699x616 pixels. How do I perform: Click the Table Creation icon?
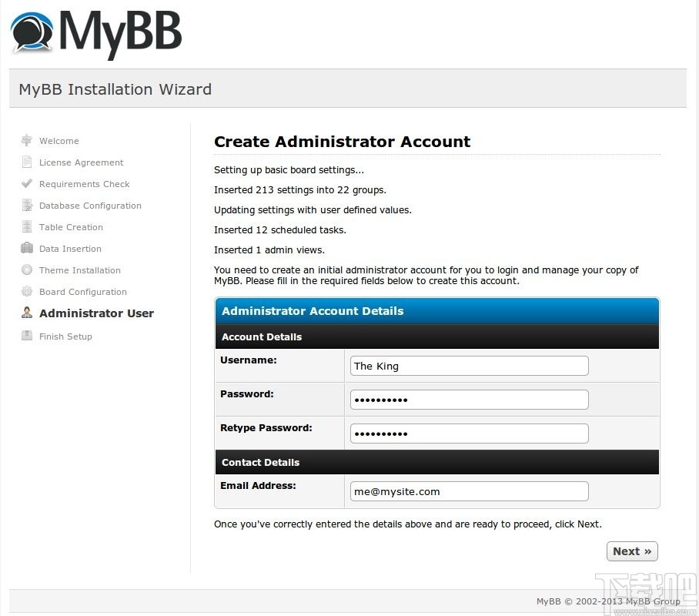coord(28,227)
